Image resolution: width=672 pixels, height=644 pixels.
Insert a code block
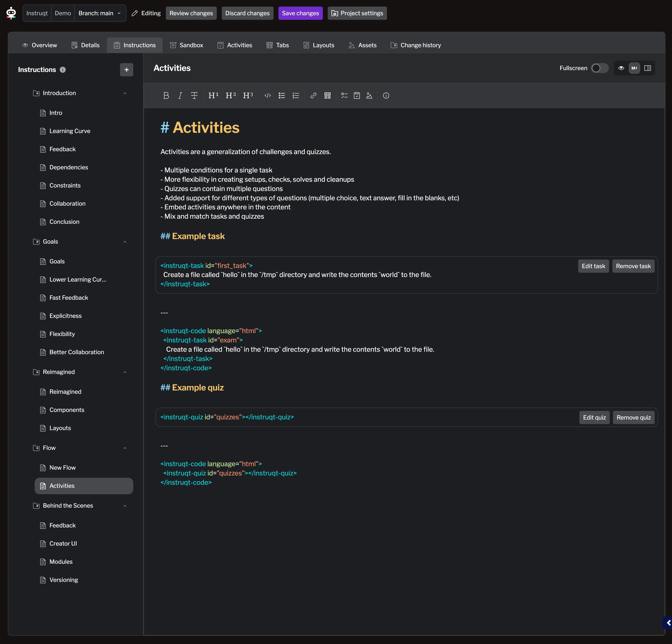pos(268,96)
